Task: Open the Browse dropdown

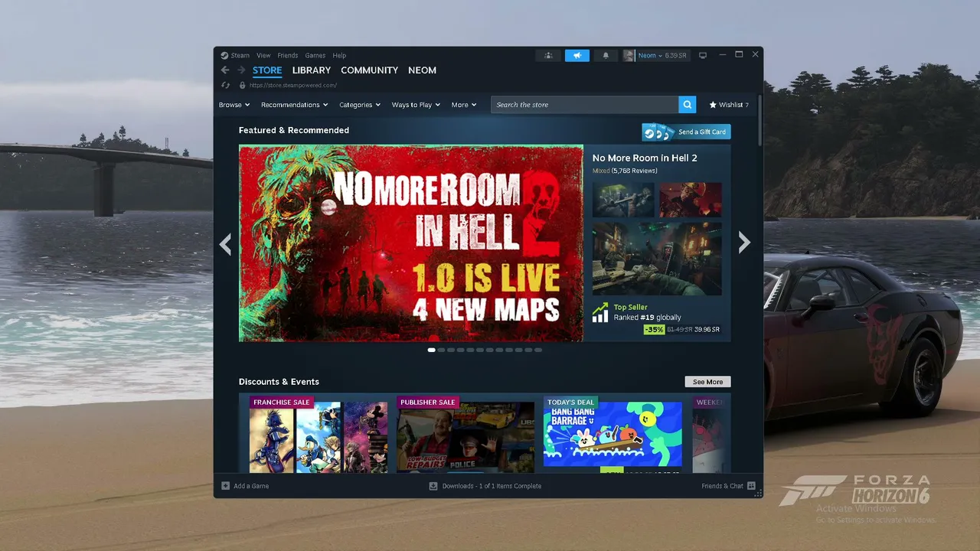Action: click(x=234, y=105)
